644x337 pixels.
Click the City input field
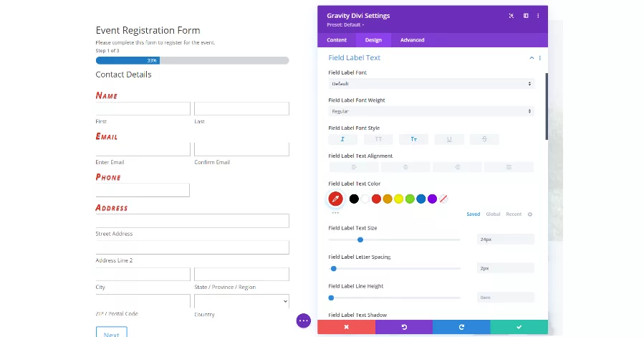click(x=143, y=274)
